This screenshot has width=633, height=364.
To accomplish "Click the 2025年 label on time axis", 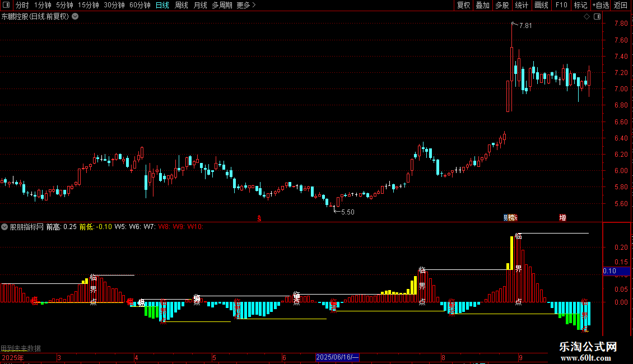I will tap(13, 357).
